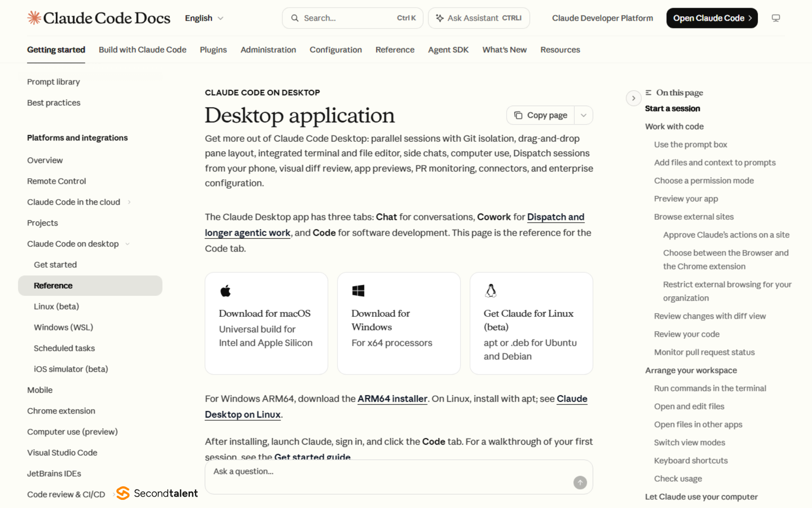Open the Configuration tab
Viewport: 812px width, 508px height.
[x=336, y=50]
